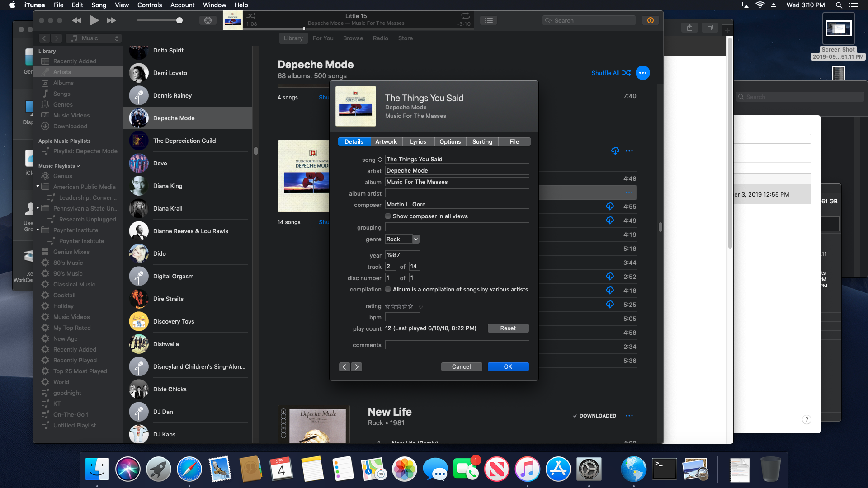Viewport: 868px width, 488px height.
Task: Click the iCloud download icon at 4:55
Action: click(610, 206)
